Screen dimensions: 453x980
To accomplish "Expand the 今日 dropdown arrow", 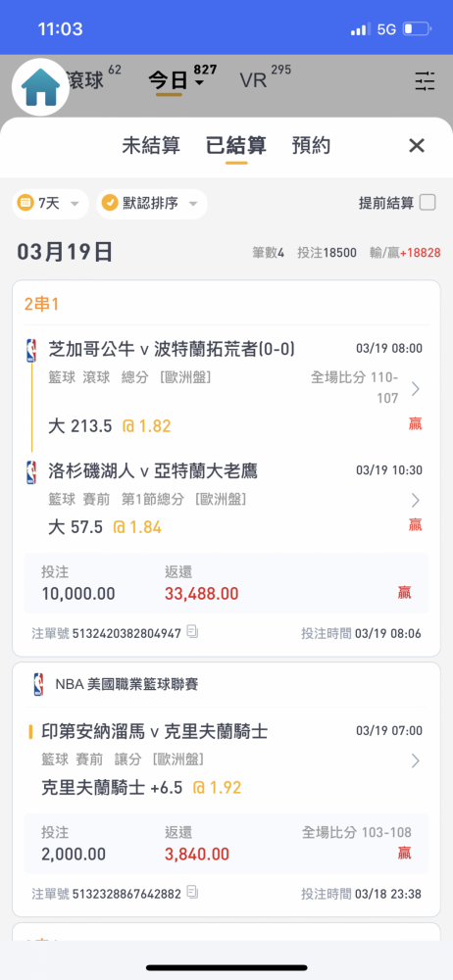I will pyautogui.click(x=200, y=83).
